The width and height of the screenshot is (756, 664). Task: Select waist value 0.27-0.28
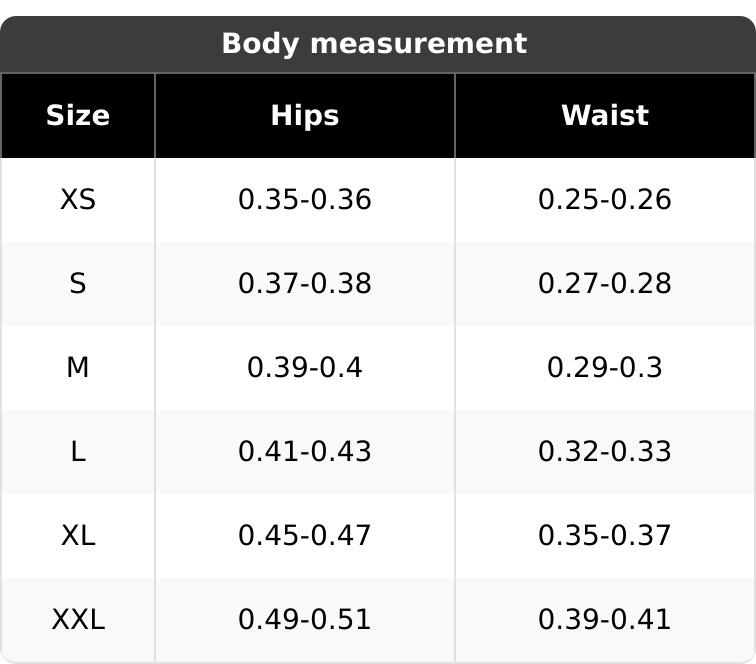pyautogui.click(x=605, y=284)
